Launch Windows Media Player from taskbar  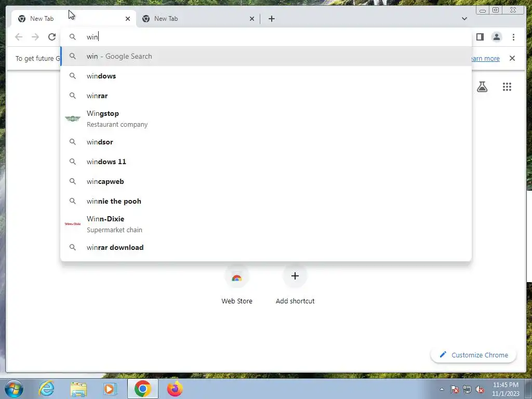pos(110,389)
